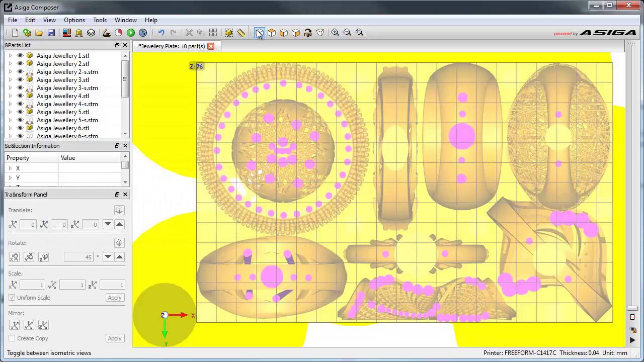This screenshot has width=644, height=362.
Task: Expand the Y property row
Action: [x=10, y=178]
